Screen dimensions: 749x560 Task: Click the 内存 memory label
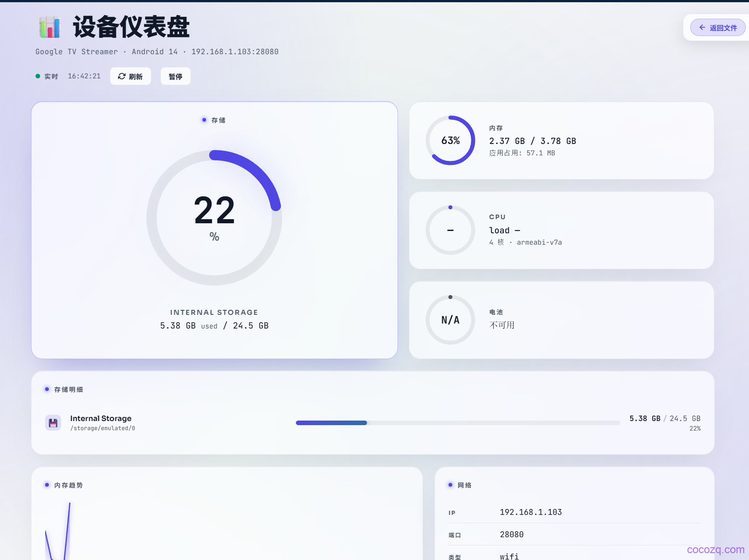pos(496,128)
